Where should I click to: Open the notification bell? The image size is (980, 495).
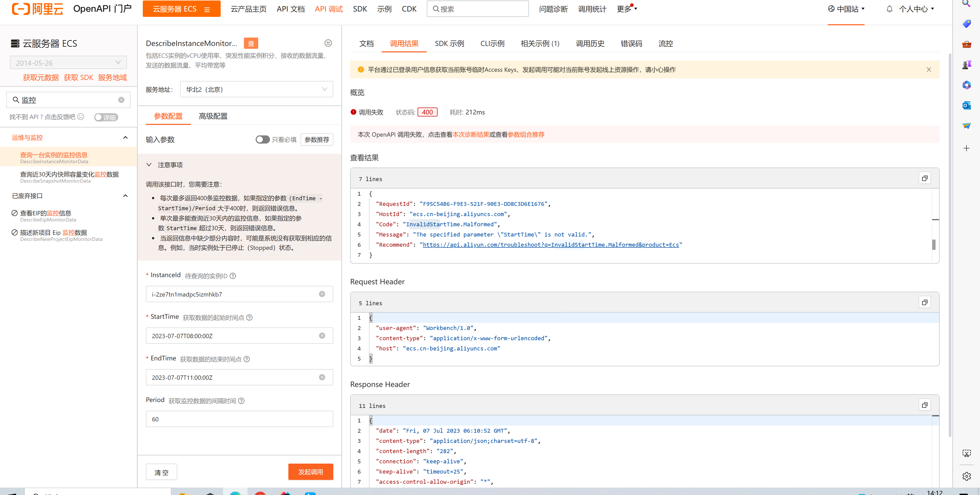889,9
